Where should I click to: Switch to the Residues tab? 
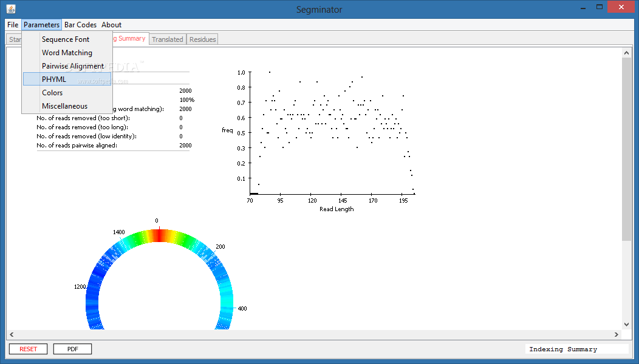pyautogui.click(x=202, y=39)
